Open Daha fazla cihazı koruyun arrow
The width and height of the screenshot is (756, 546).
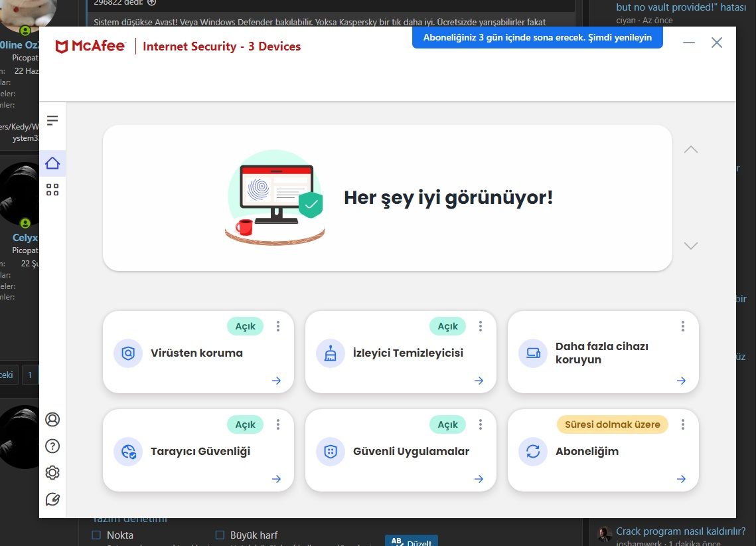(x=681, y=381)
